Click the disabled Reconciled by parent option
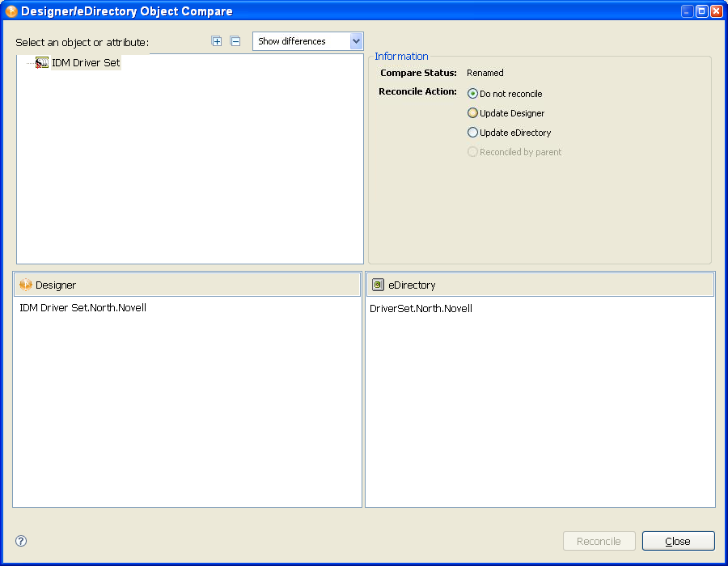The width and height of the screenshot is (728, 566). click(514, 152)
